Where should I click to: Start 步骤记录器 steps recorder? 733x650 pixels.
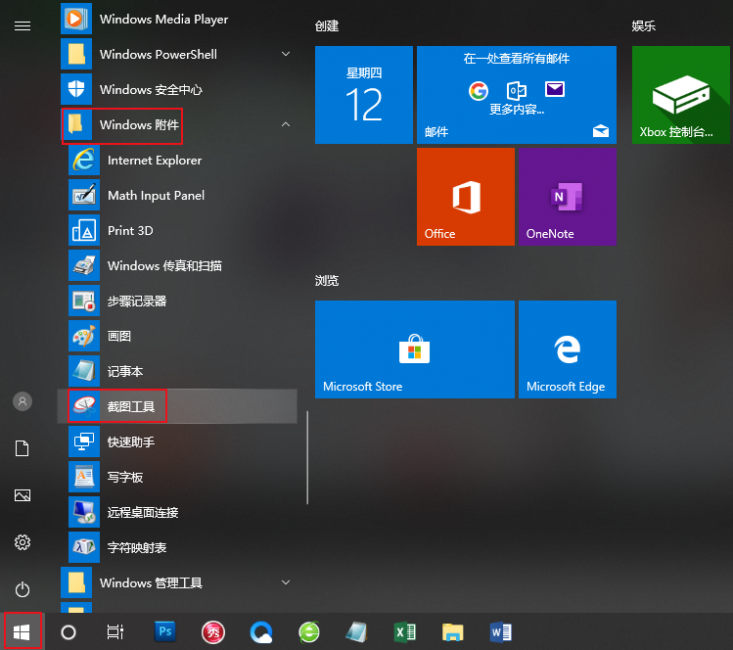click(x=177, y=301)
